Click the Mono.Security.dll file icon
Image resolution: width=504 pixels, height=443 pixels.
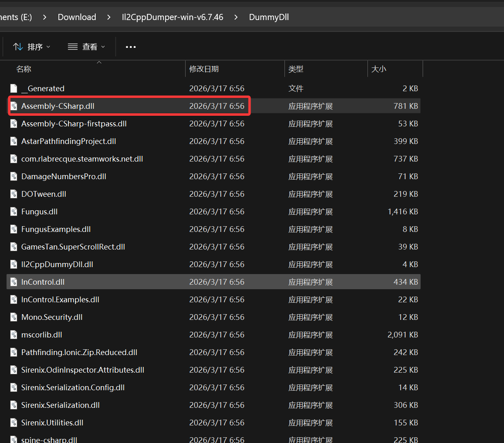click(14, 317)
